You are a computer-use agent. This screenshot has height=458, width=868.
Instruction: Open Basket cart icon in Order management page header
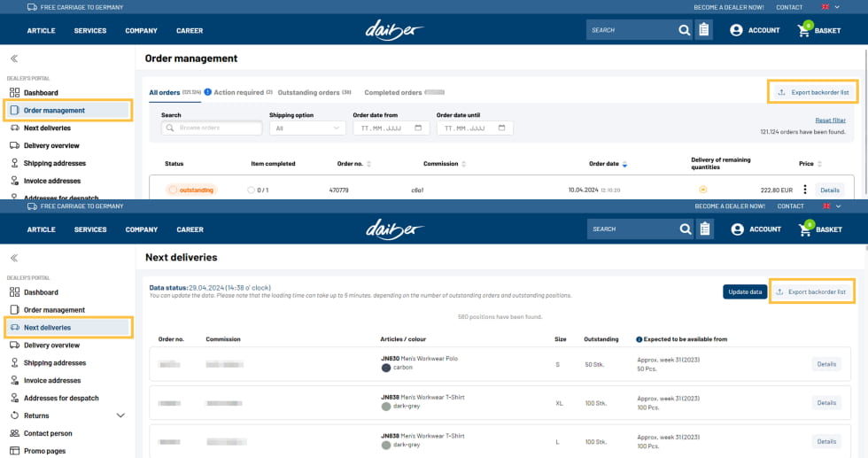click(x=804, y=30)
